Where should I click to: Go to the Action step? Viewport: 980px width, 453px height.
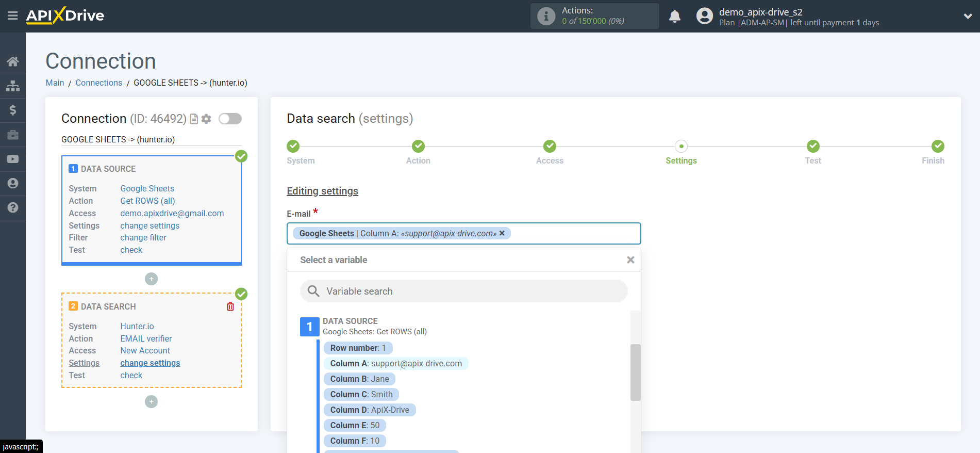click(418, 147)
